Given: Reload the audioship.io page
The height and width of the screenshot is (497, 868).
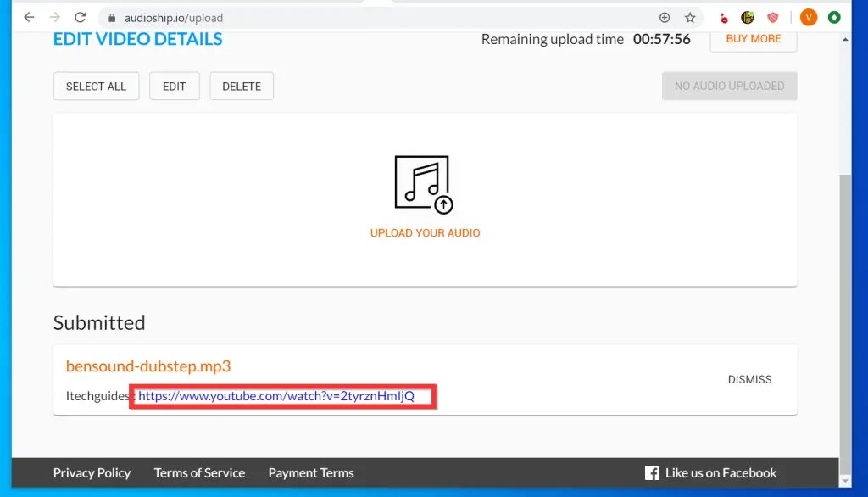Looking at the screenshot, I should (x=81, y=18).
